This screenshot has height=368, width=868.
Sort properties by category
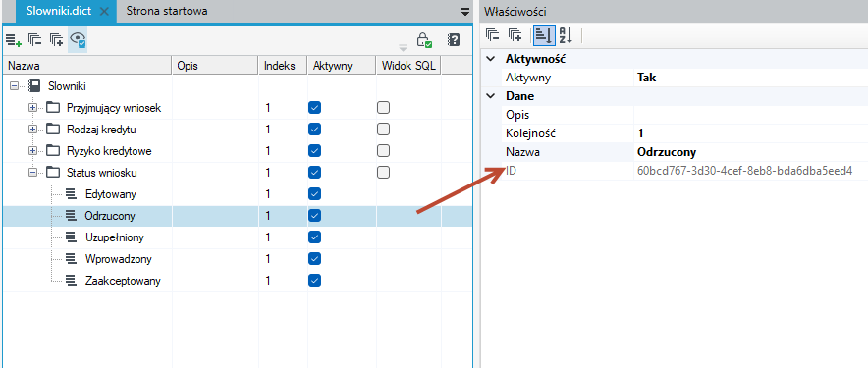coord(543,36)
